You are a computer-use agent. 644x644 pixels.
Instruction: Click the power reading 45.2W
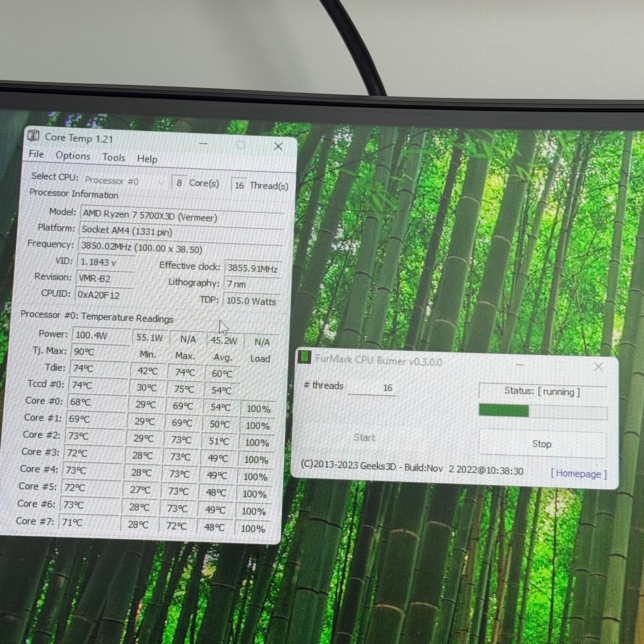tap(224, 340)
